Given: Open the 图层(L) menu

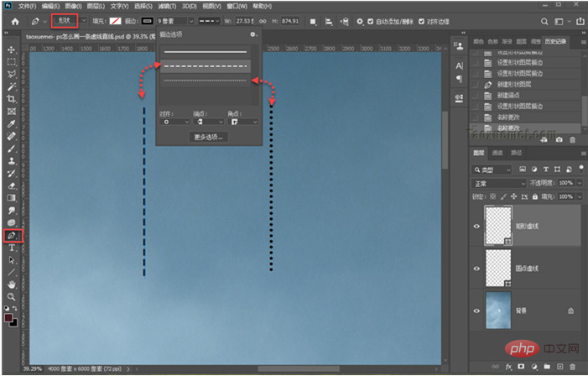Looking at the screenshot, I should pos(96,6).
